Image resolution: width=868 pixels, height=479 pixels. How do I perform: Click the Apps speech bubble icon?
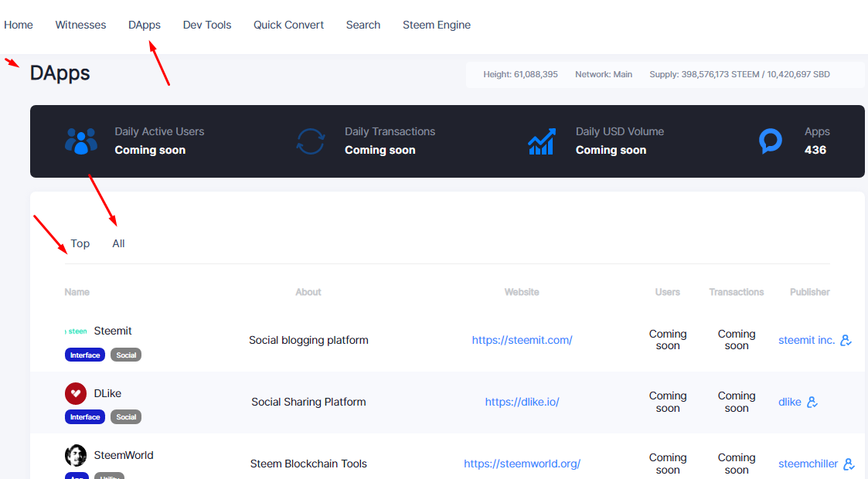coord(770,141)
